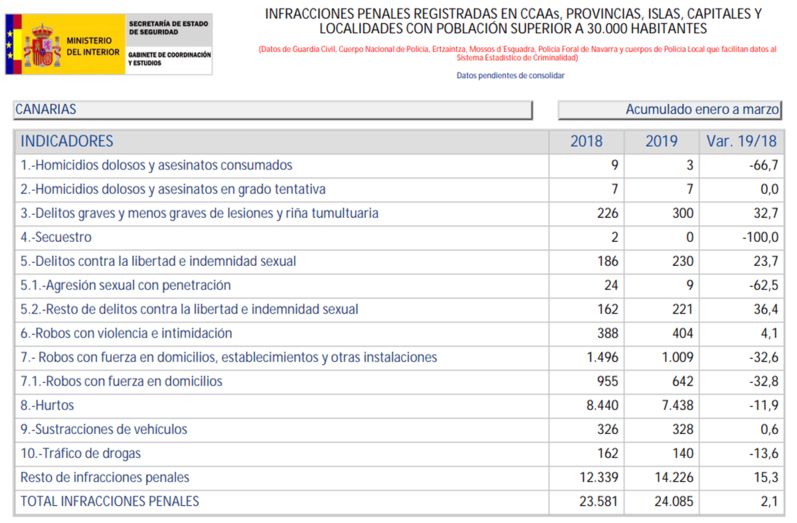Select '5.1.-Agresión sexual con penetración' label
This screenshot has height=523, width=797.
126,286
